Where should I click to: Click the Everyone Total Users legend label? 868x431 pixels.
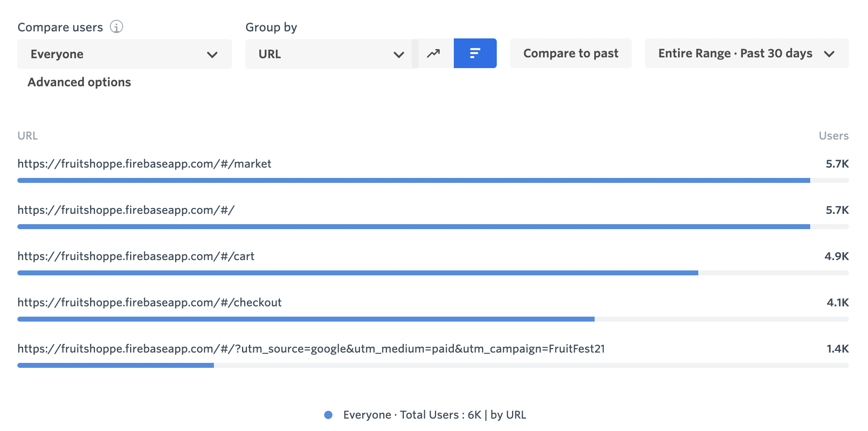(x=434, y=415)
